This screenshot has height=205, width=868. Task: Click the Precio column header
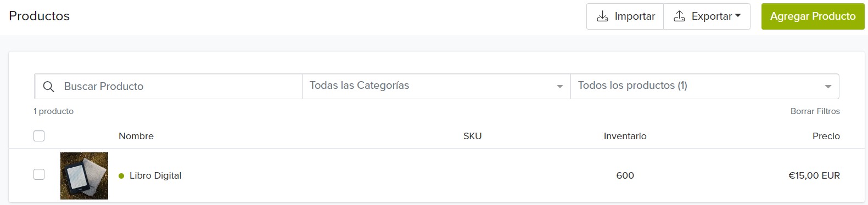[826, 136]
